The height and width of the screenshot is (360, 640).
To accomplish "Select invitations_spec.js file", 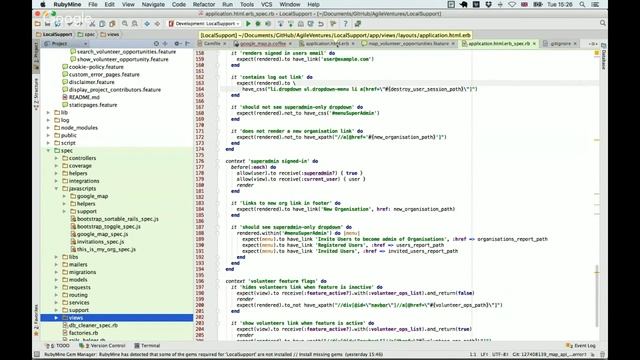I will (100, 242).
